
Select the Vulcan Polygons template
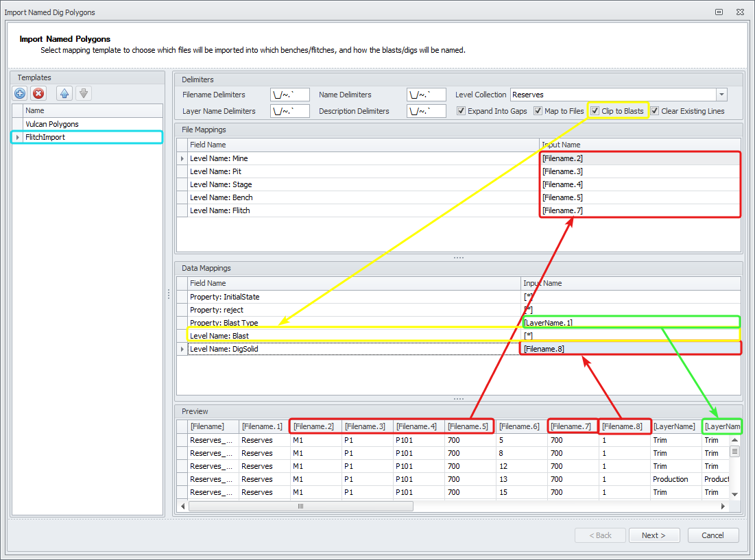52,124
